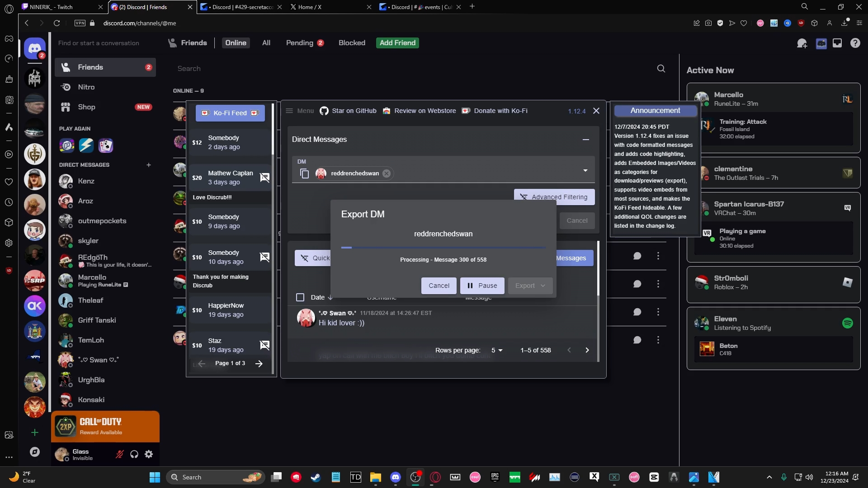Switch to Home / X browser tab
The image size is (868, 488).
click(330, 7)
